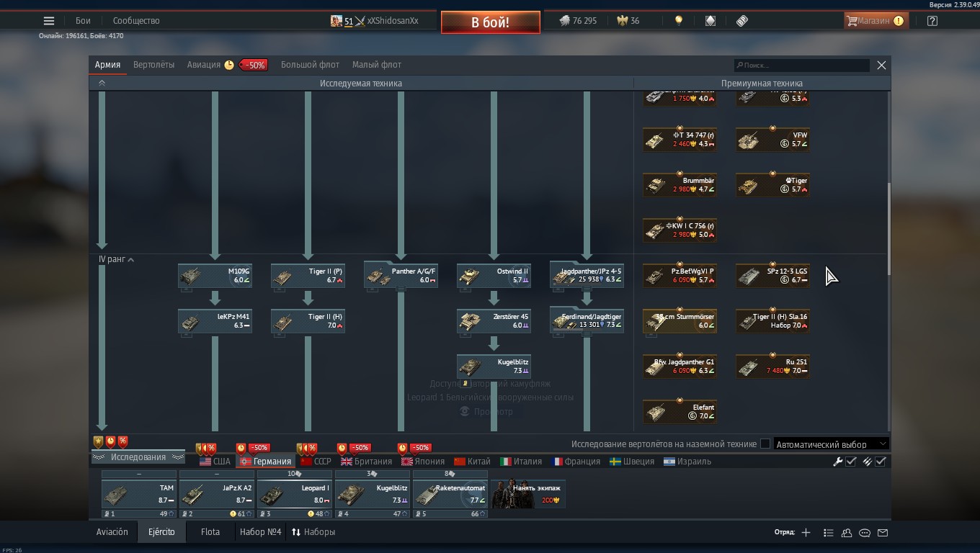The image size is (980, 553).
Task: Click the Поиск search field
Action: point(801,65)
